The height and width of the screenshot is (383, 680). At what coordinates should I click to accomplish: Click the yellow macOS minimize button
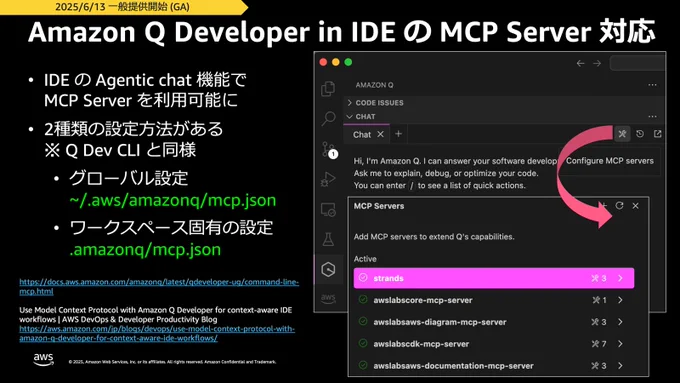coord(336,62)
